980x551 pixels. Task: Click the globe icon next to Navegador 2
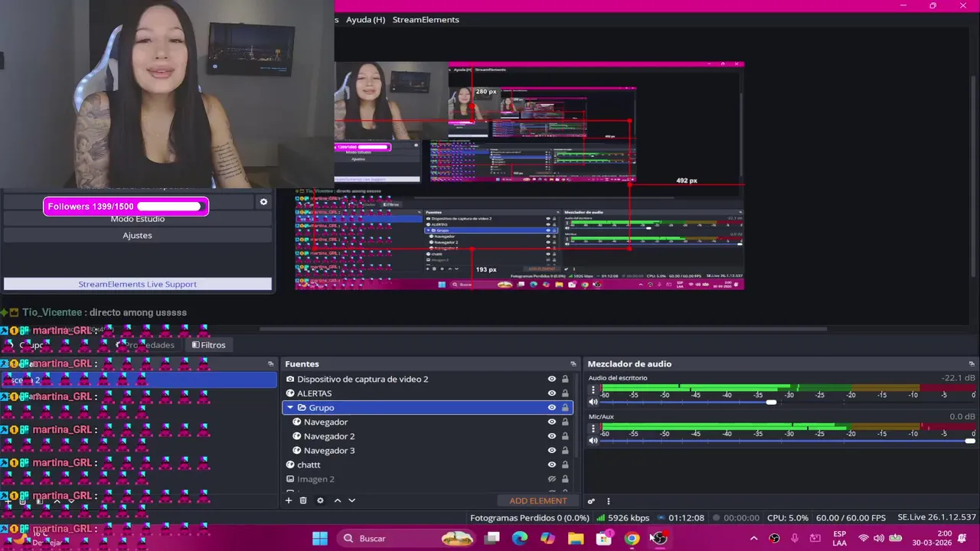pos(297,436)
